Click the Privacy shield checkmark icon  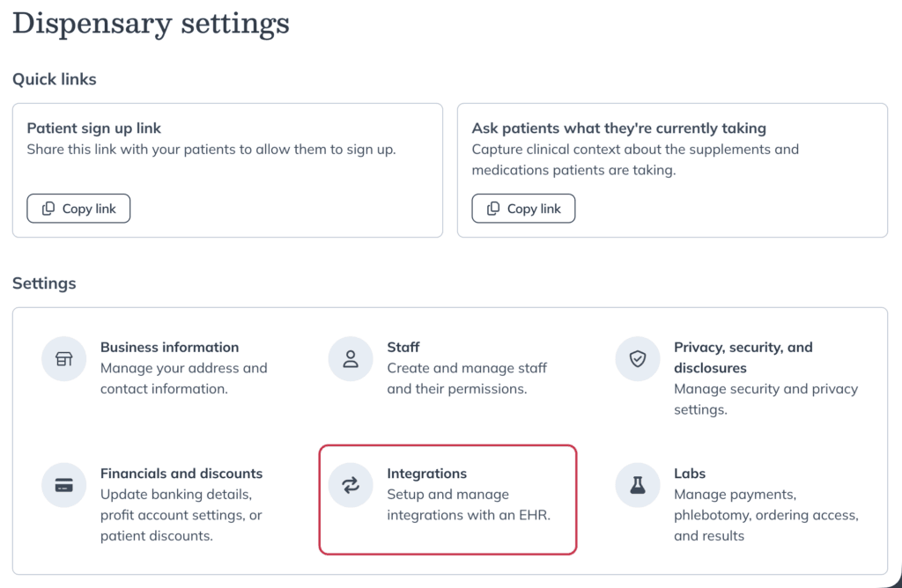[638, 359]
